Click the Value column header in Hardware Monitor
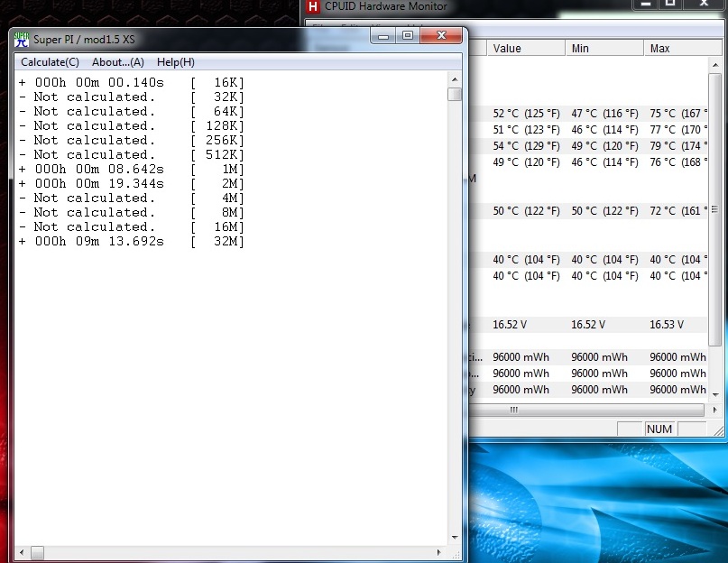The width and height of the screenshot is (728, 563). click(x=526, y=49)
